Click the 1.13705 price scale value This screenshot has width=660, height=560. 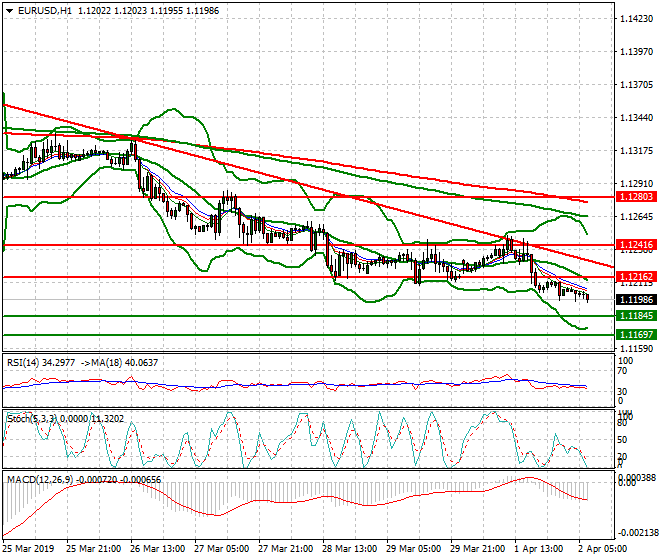pos(637,85)
